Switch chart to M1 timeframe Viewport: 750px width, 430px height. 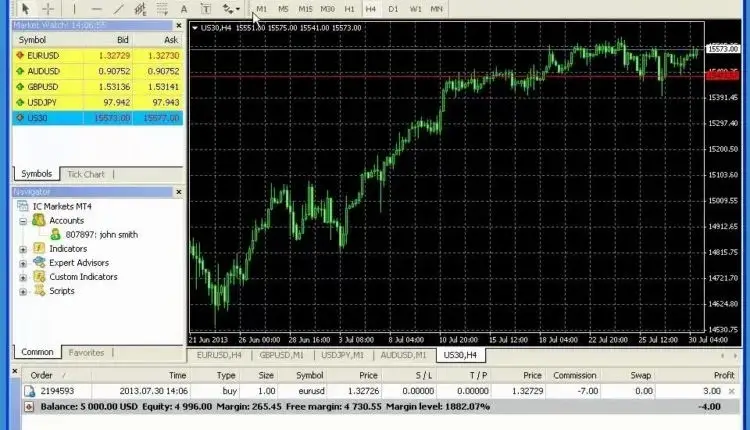point(262,9)
